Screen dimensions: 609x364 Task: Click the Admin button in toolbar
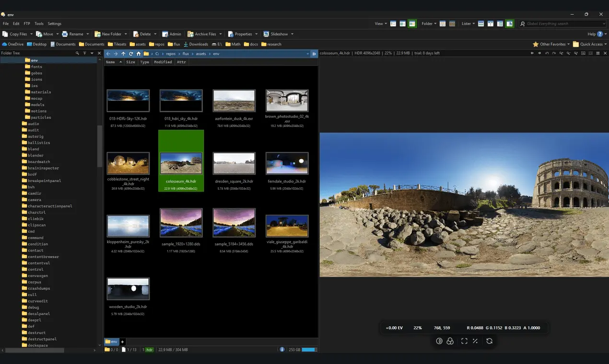172,34
